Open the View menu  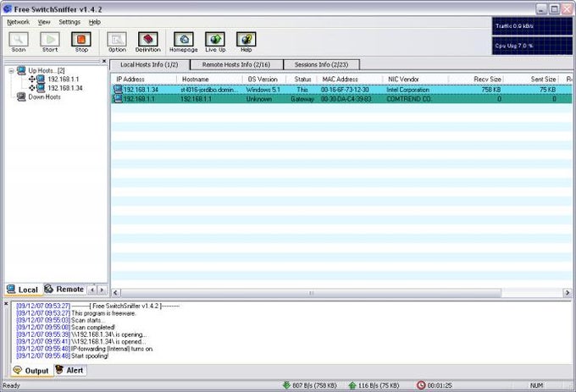pyautogui.click(x=44, y=22)
